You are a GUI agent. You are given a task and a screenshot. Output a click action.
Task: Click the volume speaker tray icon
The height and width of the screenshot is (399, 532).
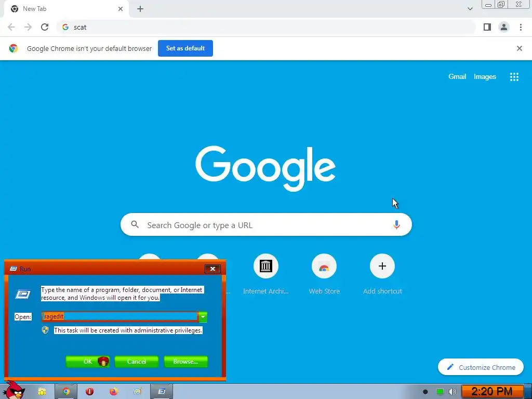453,392
